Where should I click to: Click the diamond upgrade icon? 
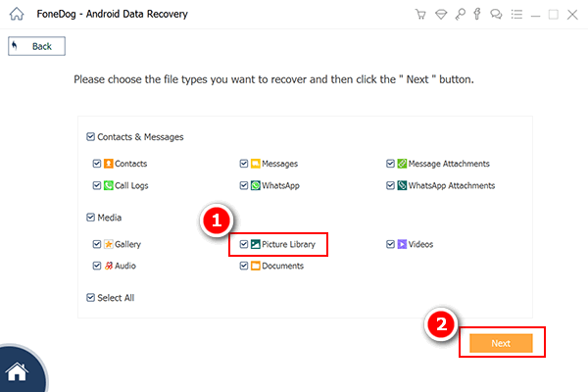click(438, 15)
